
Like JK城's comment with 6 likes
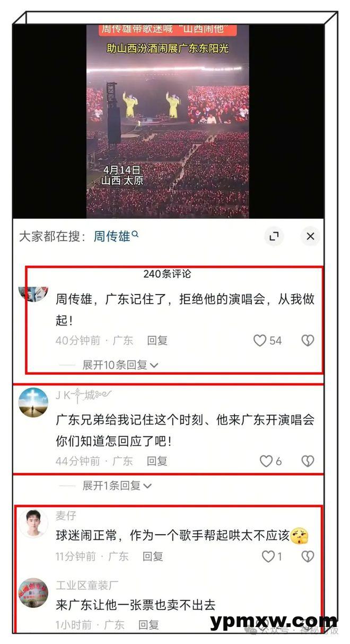click(266, 461)
